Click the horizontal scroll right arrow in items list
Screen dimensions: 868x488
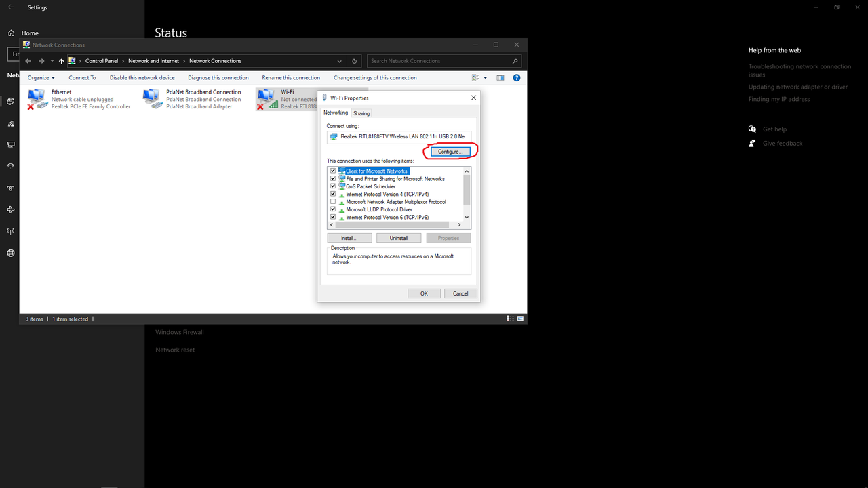click(x=459, y=225)
